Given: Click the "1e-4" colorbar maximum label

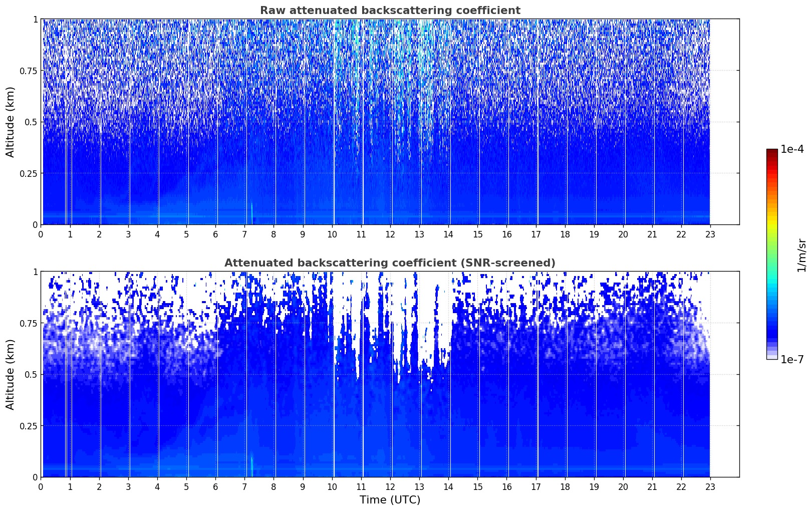Looking at the screenshot, I should [792, 149].
